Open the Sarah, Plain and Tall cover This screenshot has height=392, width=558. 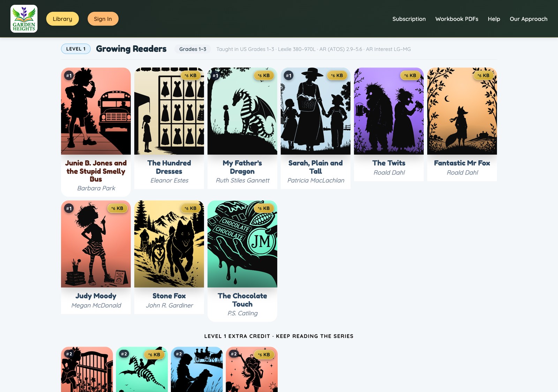316,111
